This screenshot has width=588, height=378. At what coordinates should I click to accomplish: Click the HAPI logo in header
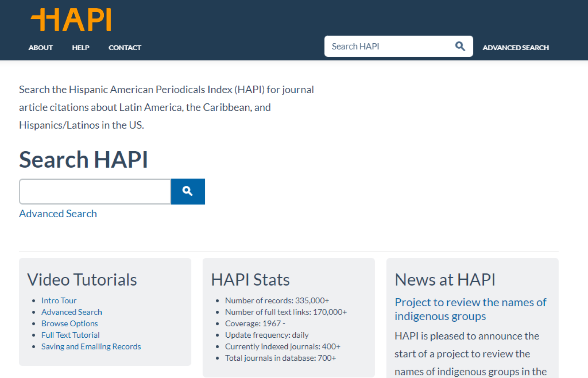(71, 20)
